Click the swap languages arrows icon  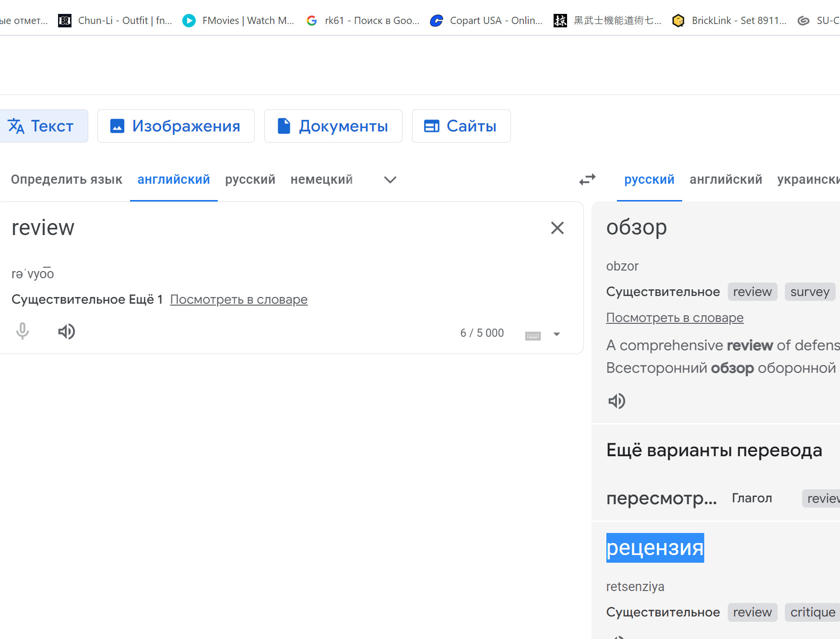[587, 179]
